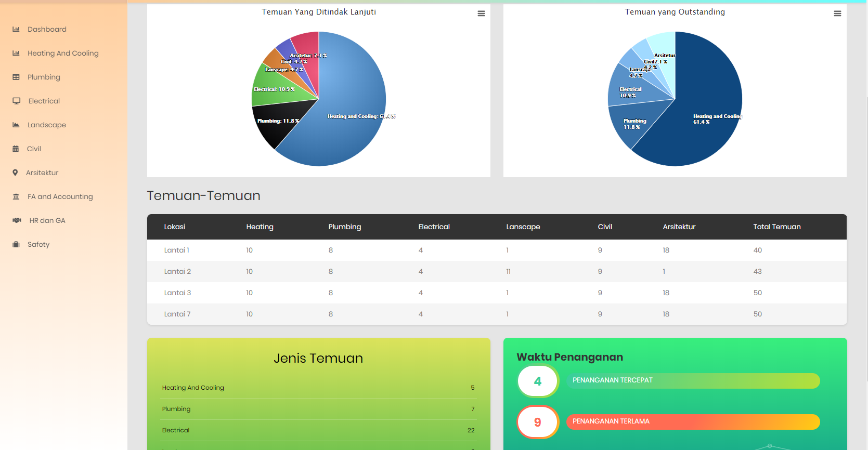Click the Electrical monitor icon in sidebar
Screen dimensions: 868x450
(x=17, y=101)
